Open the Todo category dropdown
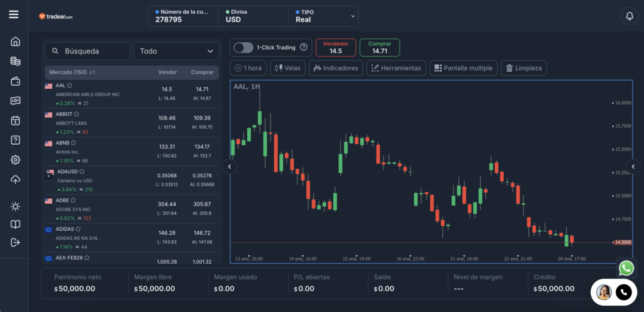 176,52
